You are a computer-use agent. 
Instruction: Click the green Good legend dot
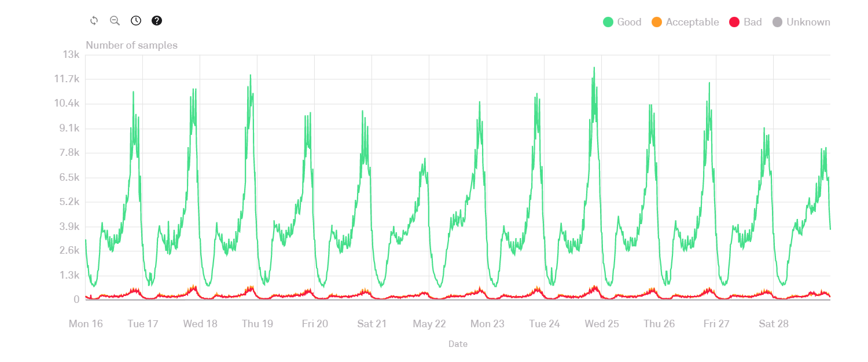(608, 22)
